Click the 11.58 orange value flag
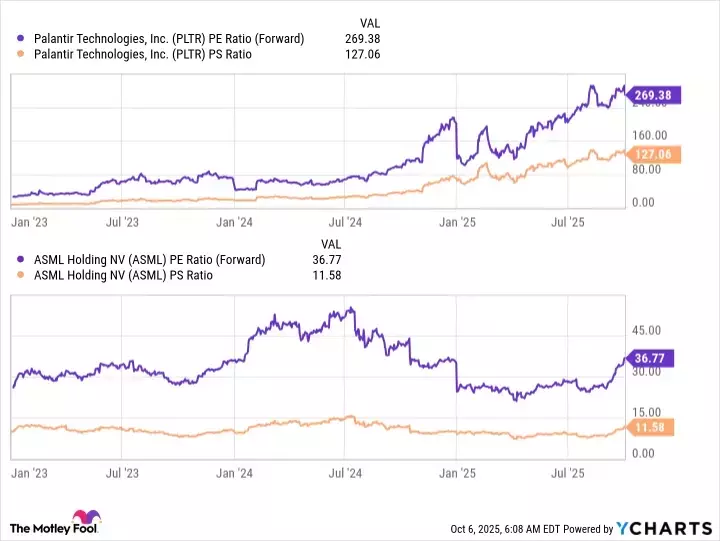The image size is (720, 541). point(650,428)
